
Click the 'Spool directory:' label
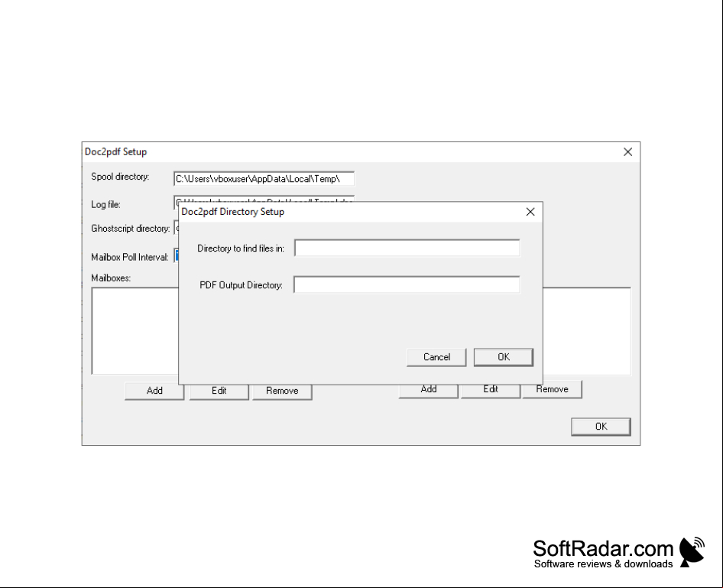pyautogui.click(x=120, y=177)
